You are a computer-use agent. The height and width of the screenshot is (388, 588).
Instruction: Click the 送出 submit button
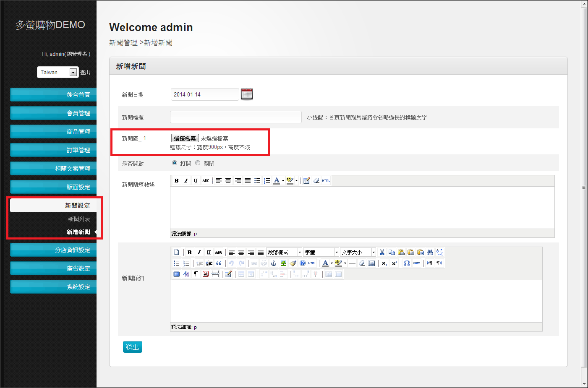point(133,347)
